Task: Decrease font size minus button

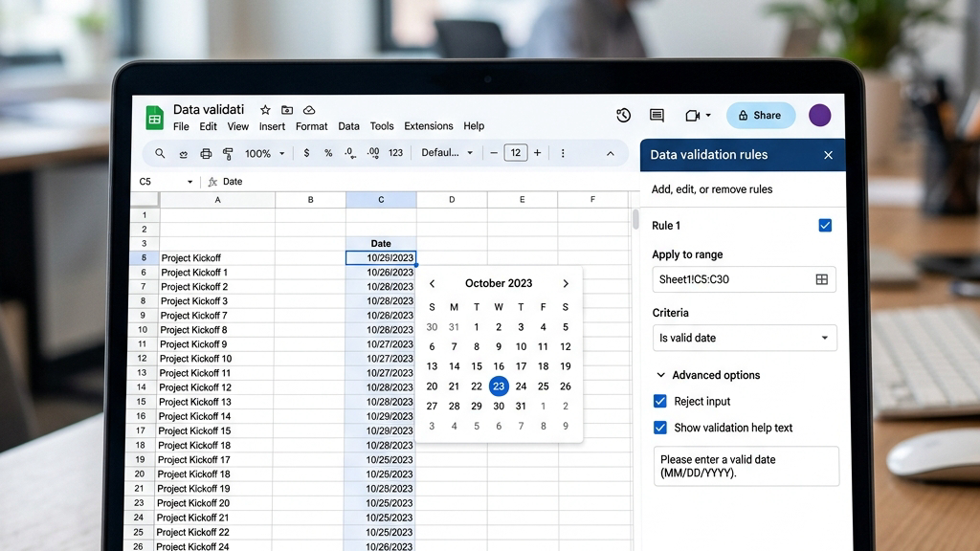Action: point(493,153)
